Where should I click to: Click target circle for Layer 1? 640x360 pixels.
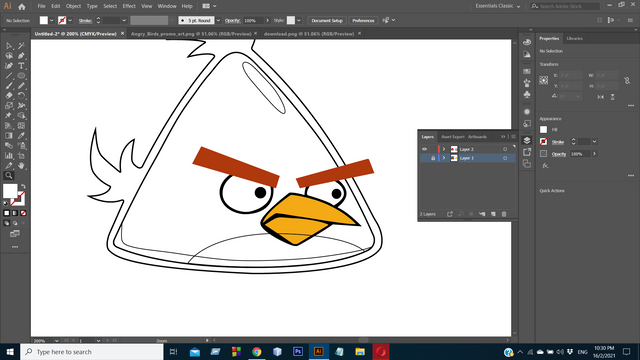[x=505, y=158]
